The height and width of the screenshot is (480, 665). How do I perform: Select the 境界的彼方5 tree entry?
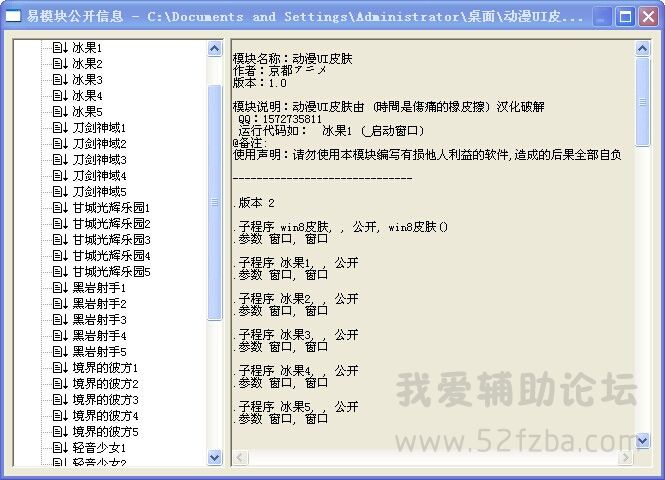tap(105, 432)
